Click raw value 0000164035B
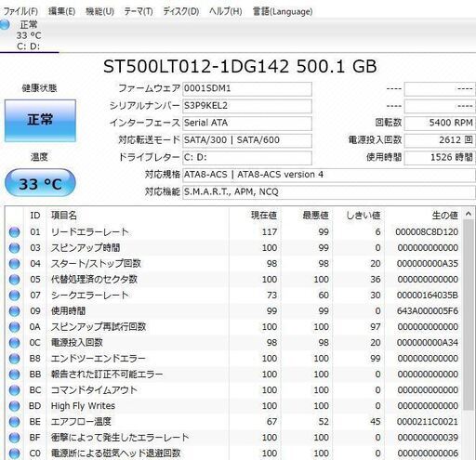Screen dimensions: 476x460 tap(428, 296)
